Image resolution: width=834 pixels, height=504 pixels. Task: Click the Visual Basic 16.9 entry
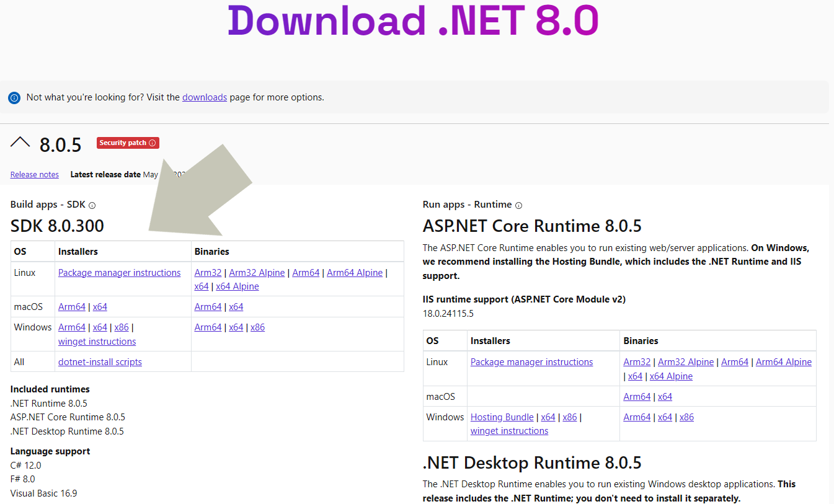(44, 493)
